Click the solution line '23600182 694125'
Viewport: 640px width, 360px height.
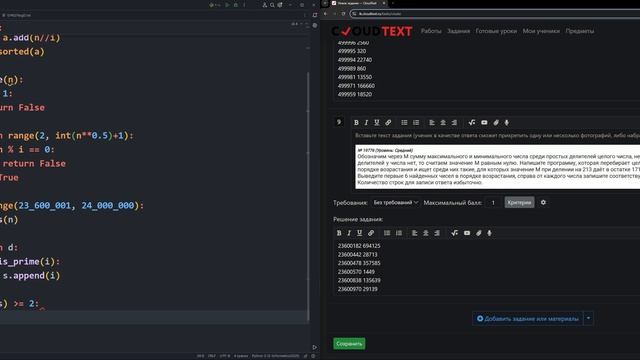(x=359, y=246)
